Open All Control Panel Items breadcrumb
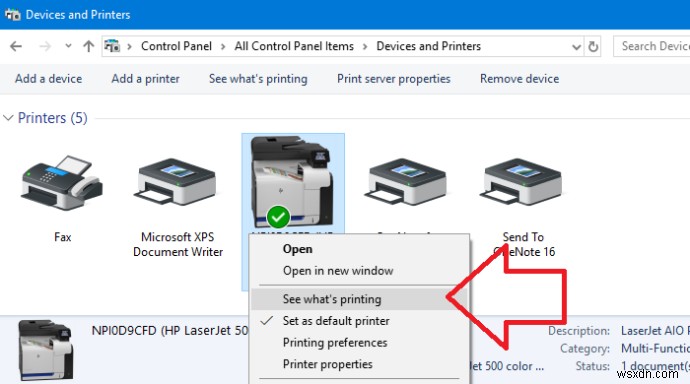690x384 pixels. 294,46
